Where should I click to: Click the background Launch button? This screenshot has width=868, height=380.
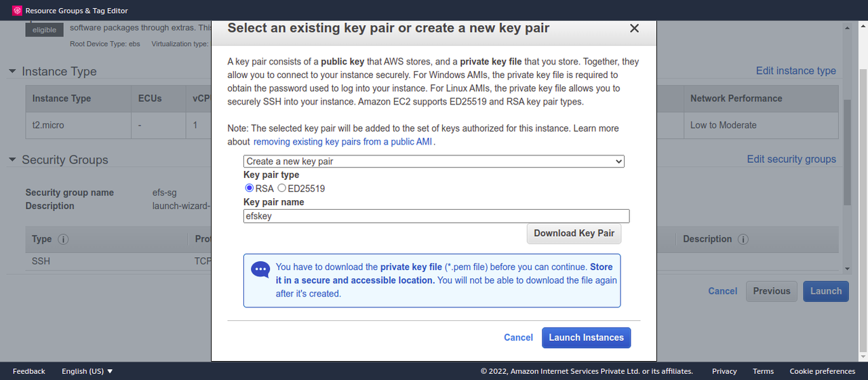tap(826, 291)
